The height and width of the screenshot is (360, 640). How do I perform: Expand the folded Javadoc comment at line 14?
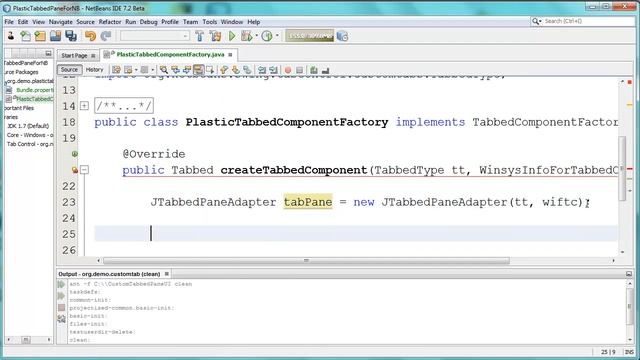tap(84, 106)
